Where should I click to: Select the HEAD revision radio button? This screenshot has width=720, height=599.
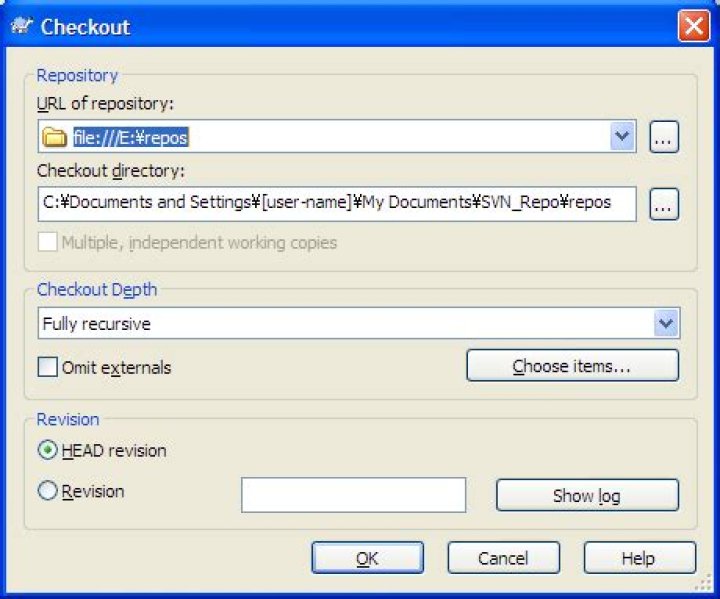pos(47,450)
